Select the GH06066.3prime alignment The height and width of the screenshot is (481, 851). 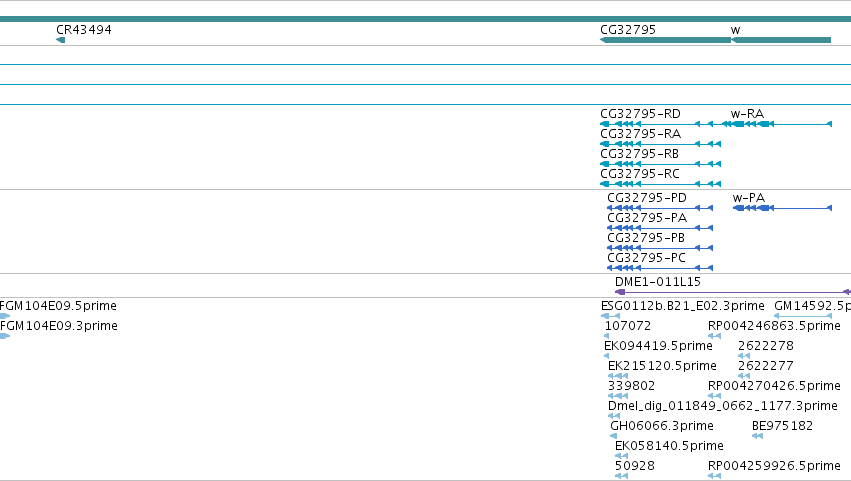pos(614,436)
